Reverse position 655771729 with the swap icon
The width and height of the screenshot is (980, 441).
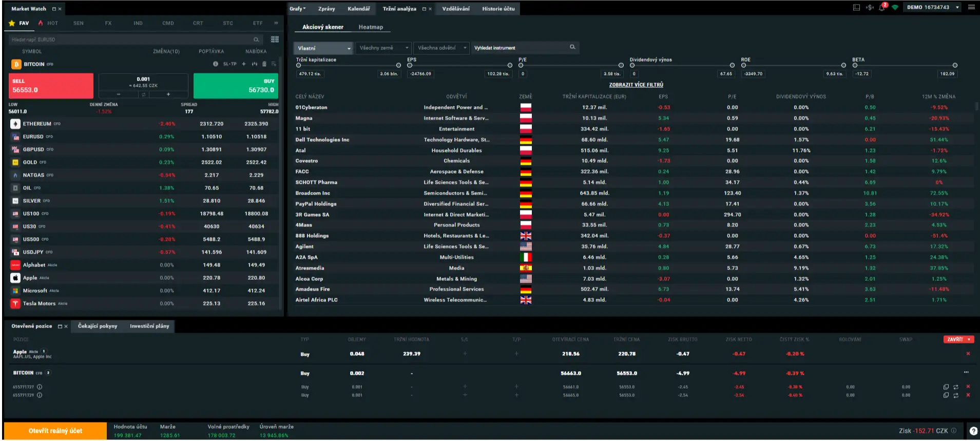click(956, 395)
